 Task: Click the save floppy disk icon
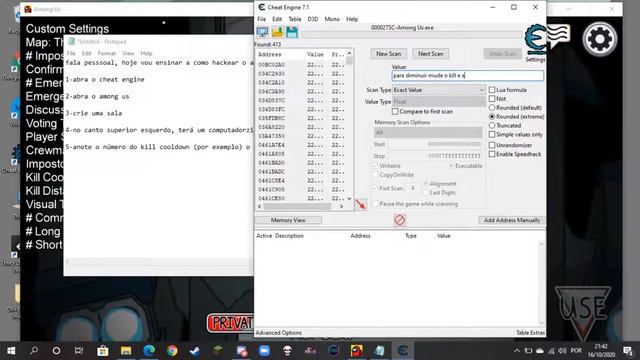pos(292,32)
